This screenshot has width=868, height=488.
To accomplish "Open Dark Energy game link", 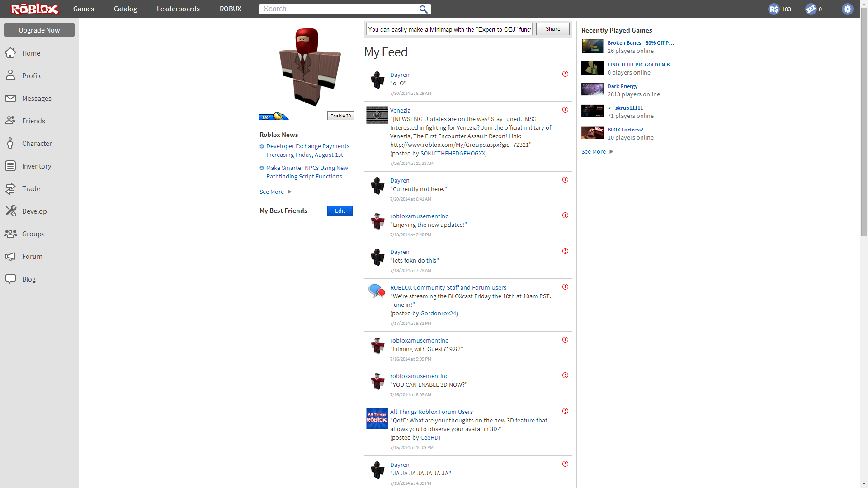I will (x=623, y=86).
